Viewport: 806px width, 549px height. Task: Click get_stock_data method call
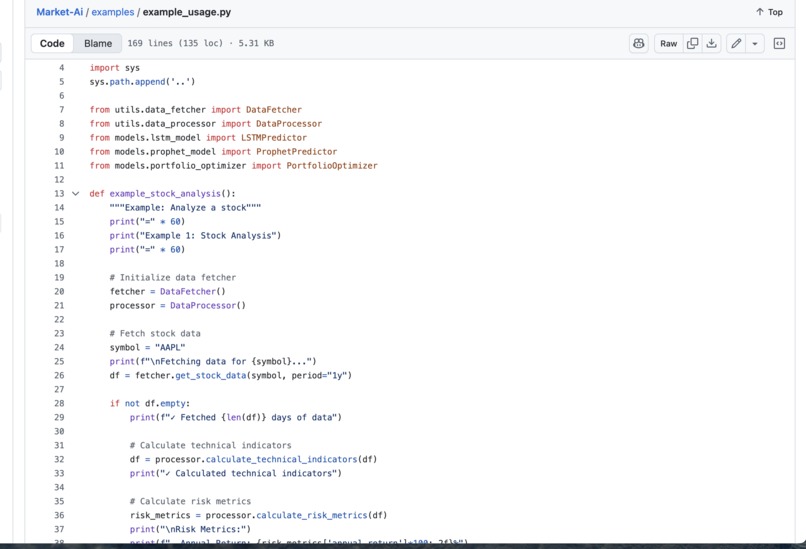click(x=211, y=375)
